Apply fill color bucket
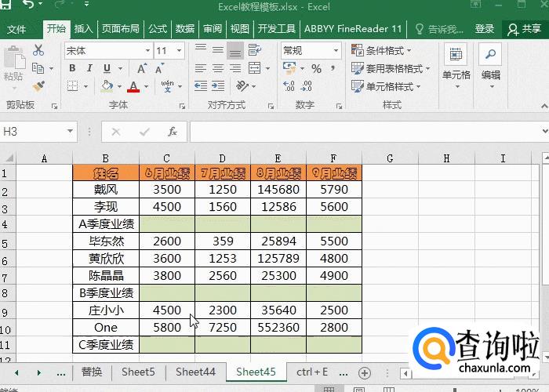The width and height of the screenshot is (549, 392). 107,85
